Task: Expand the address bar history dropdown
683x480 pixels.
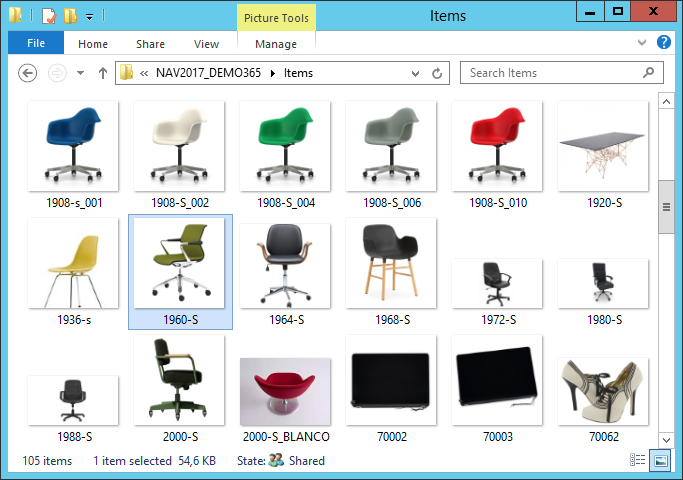Action: point(415,74)
